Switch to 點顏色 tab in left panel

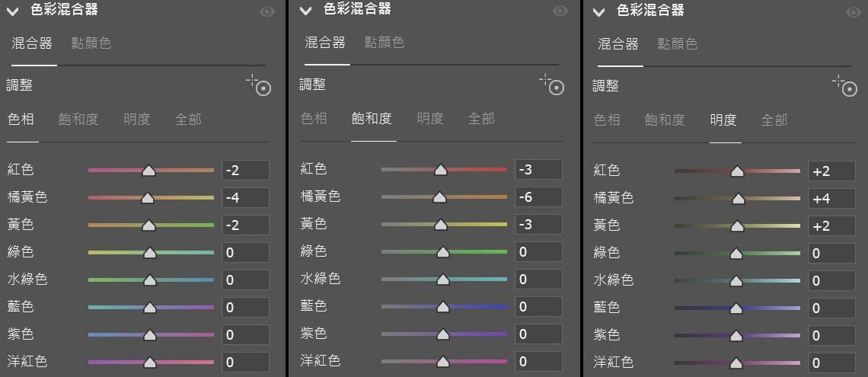pyautogui.click(x=91, y=43)
